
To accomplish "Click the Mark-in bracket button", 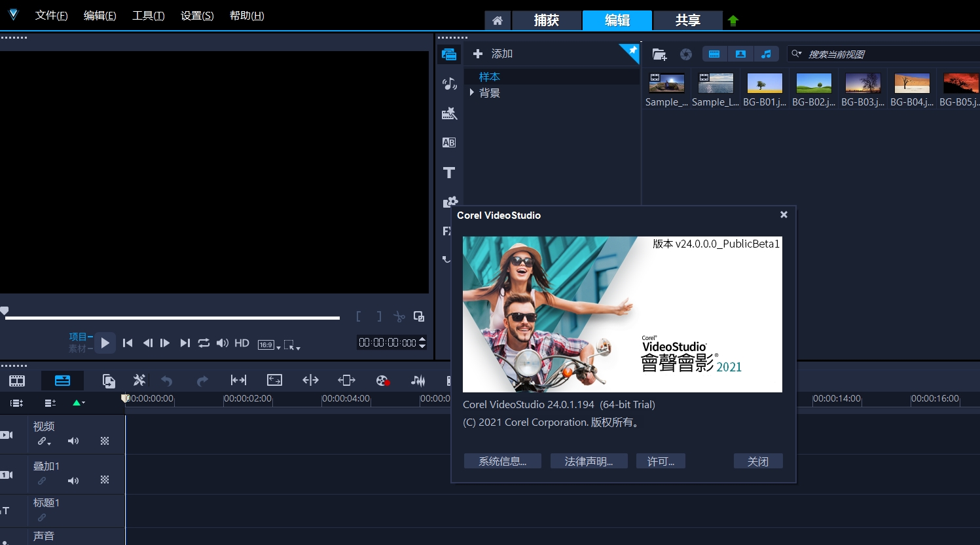I will pyautogui.click(x=359, y=317).
